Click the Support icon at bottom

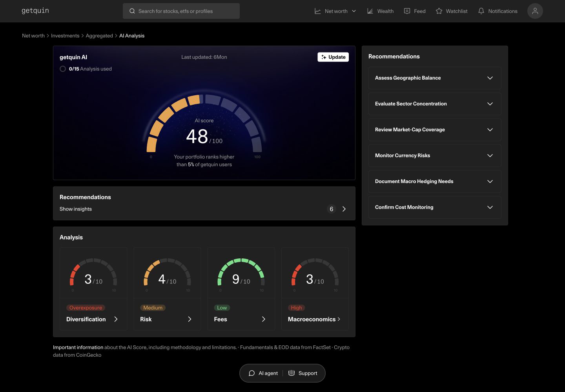tap(292, 373)
